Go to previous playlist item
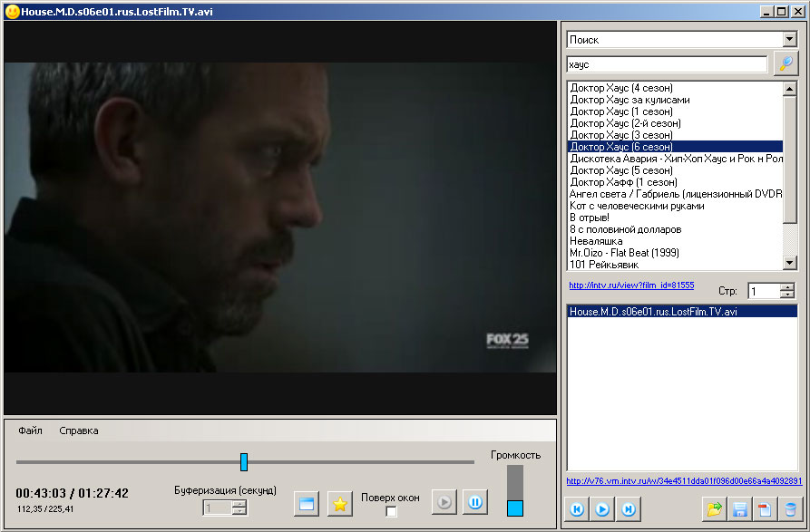Image resolution: width=810 pixels, height=532 pixels. pos(577,509)
